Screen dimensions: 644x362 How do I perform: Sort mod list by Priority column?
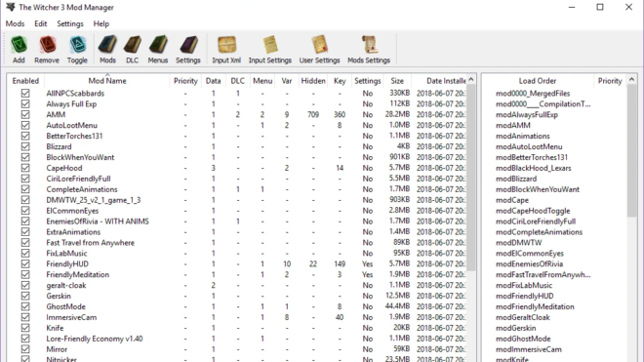[185, 81]
